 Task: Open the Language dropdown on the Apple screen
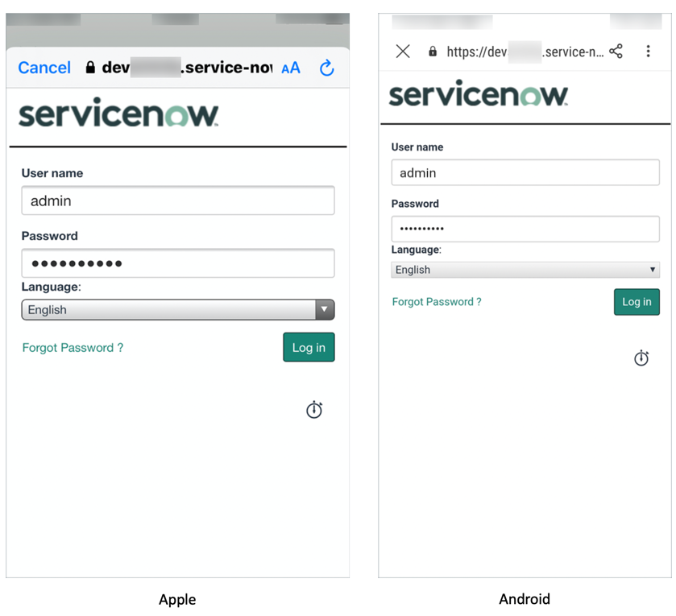[177, 309]
